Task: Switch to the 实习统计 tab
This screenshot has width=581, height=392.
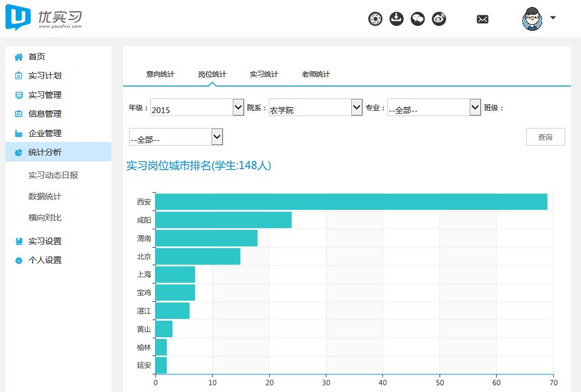Action: tap(264, 74)
